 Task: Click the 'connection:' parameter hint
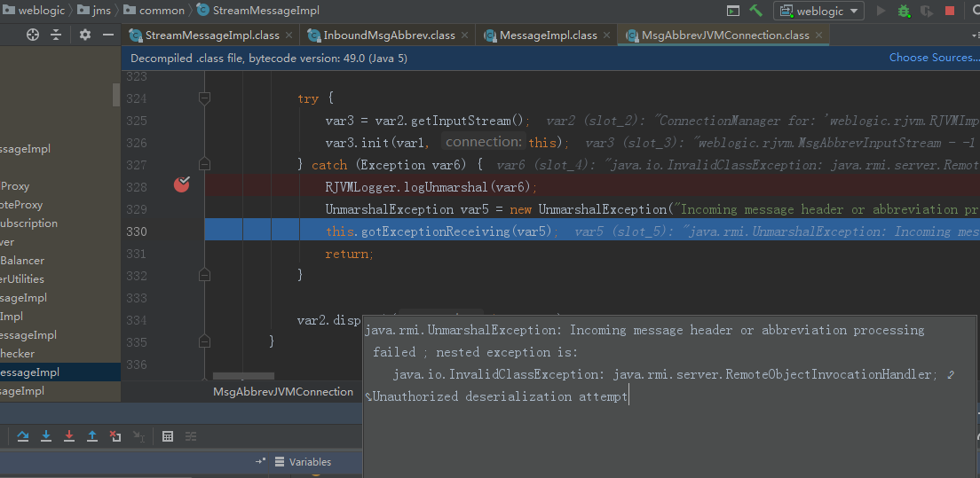tap(483, 142)
